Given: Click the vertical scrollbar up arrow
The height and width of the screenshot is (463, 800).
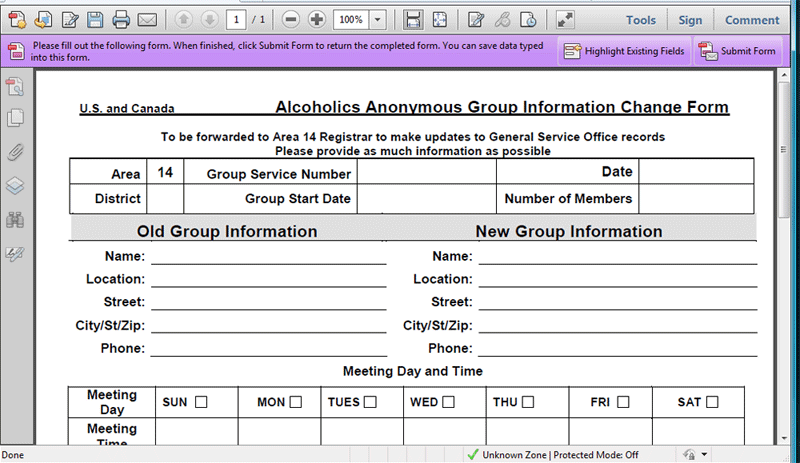Looking at the screenshot, I should [x=784, y=76].
